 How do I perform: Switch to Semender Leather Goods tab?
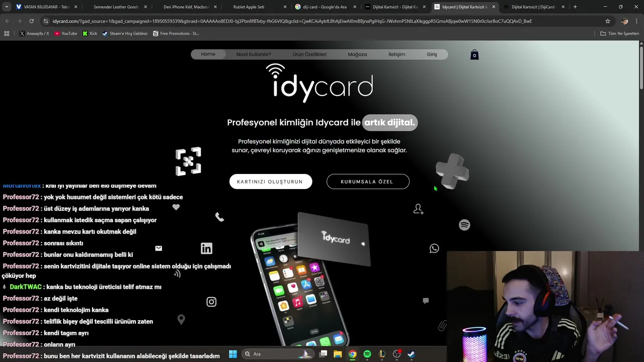[116, 7]
